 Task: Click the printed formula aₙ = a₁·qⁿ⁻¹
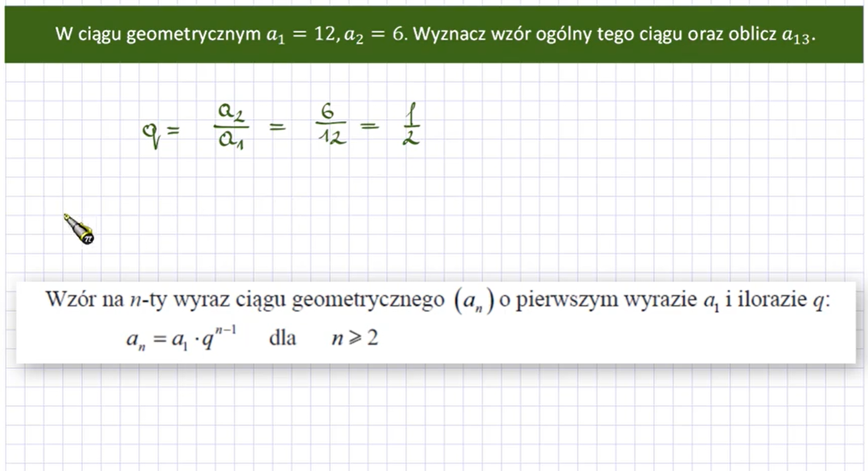pyautogui.click(x=181, y=338)
